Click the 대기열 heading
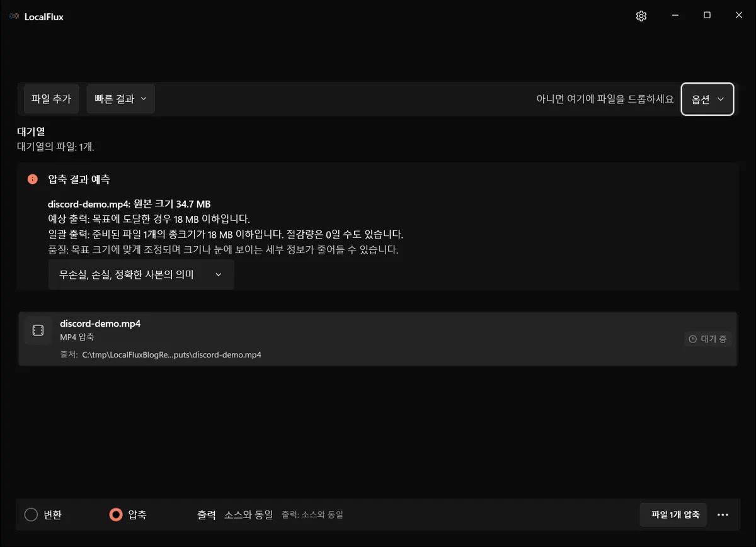The image size is (756, 547). click(x=31, y=132)
